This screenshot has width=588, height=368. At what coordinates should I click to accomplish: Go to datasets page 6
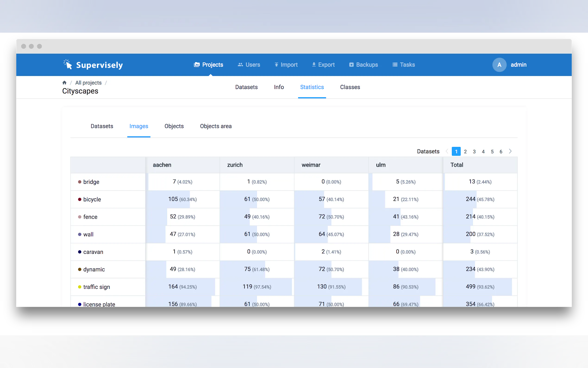[x=501, y=152]
